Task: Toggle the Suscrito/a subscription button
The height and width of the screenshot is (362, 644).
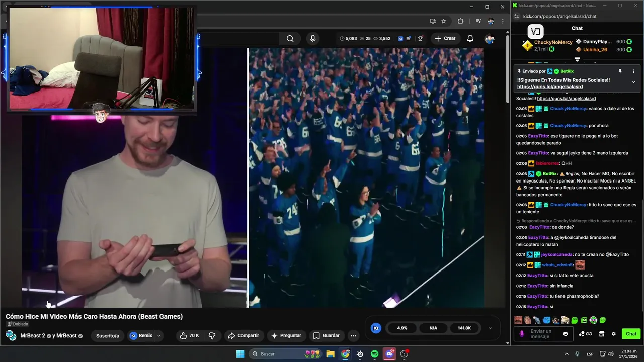Action: [108, 336]
